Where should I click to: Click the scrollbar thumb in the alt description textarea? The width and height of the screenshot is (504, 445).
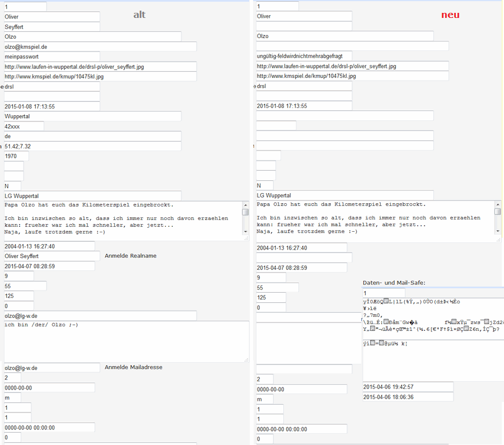[x=245, y=212]
